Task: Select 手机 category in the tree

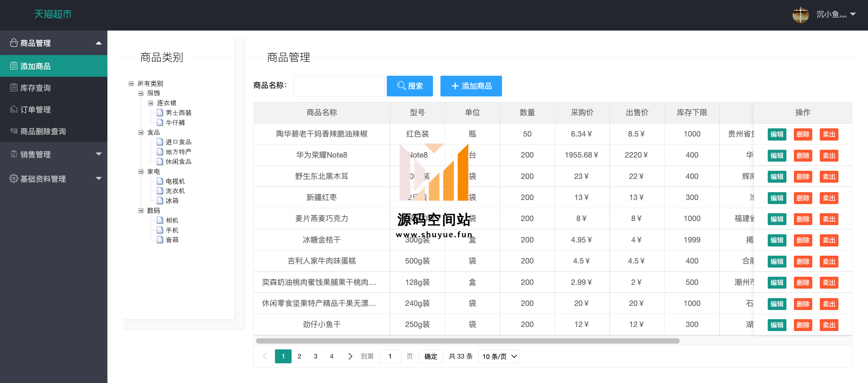Action: 172,230
